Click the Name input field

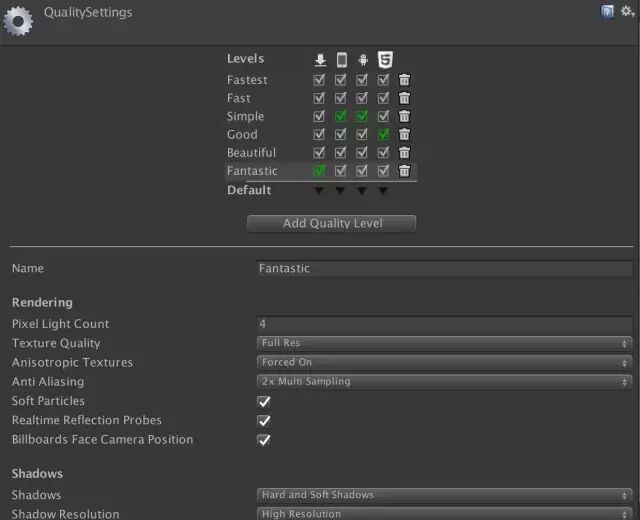(444, 268)
